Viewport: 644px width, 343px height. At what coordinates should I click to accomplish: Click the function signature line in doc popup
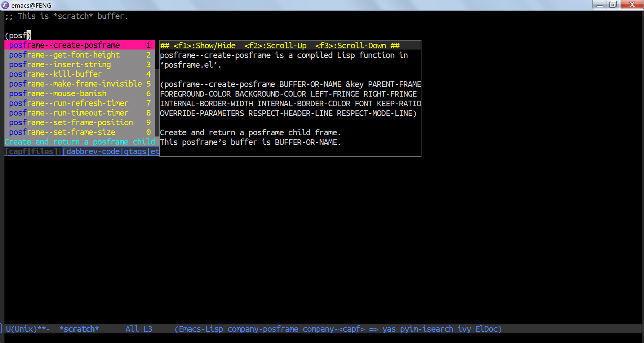pos(291,84)
